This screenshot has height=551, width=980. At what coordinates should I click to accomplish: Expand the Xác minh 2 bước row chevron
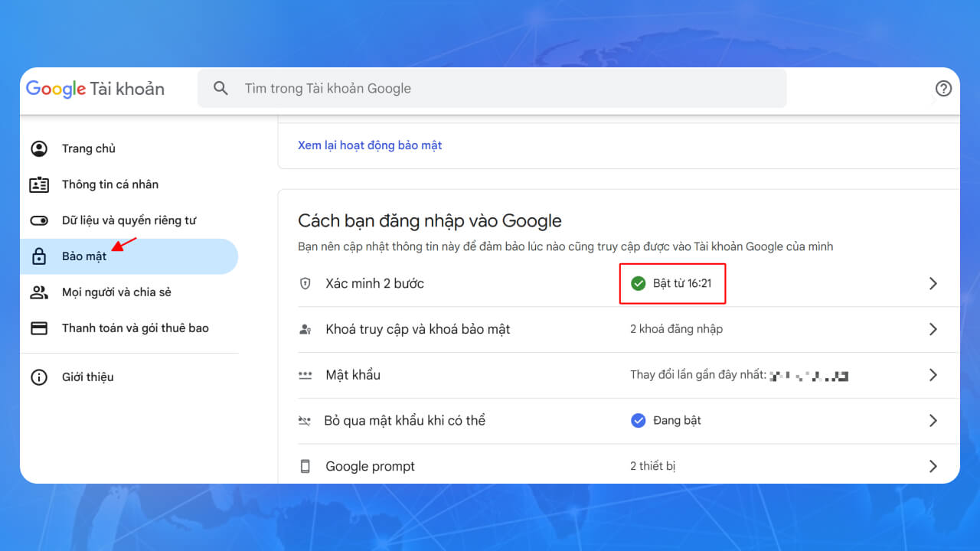coord(933,283)
